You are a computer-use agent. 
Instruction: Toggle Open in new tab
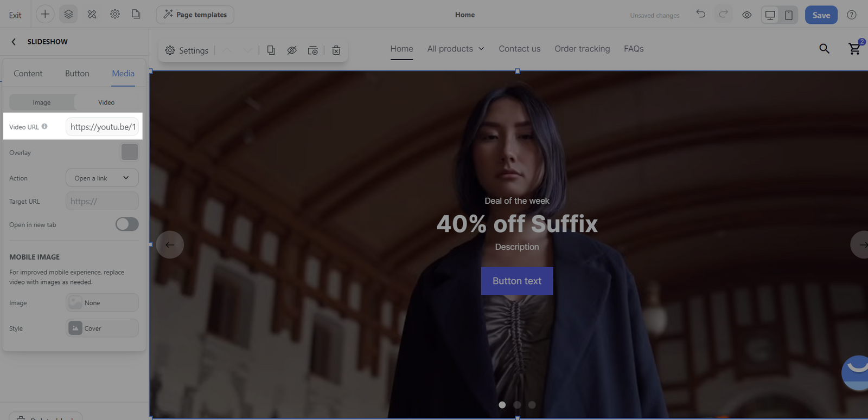pyautogui.click(x=127, y=224)
